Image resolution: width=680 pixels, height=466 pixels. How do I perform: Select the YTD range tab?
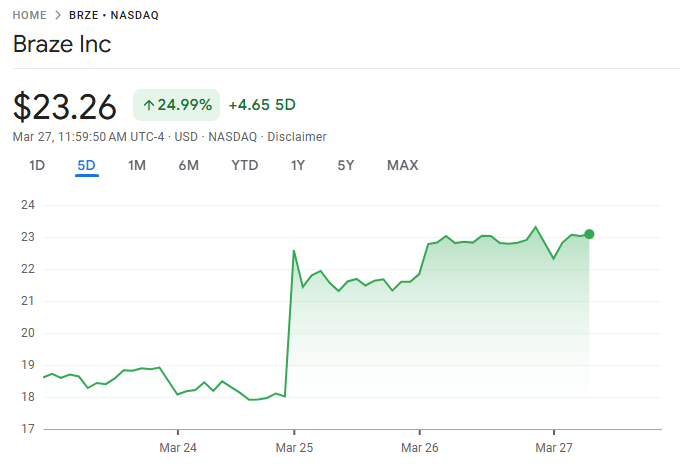pos(245,165)
